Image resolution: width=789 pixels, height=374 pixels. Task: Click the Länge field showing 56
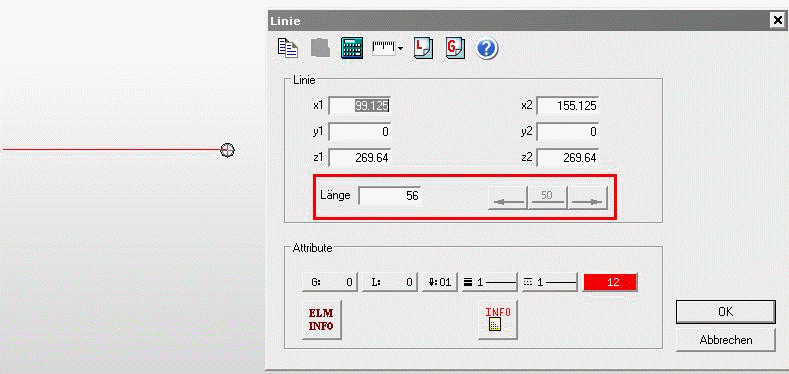(x=390, y=196)
